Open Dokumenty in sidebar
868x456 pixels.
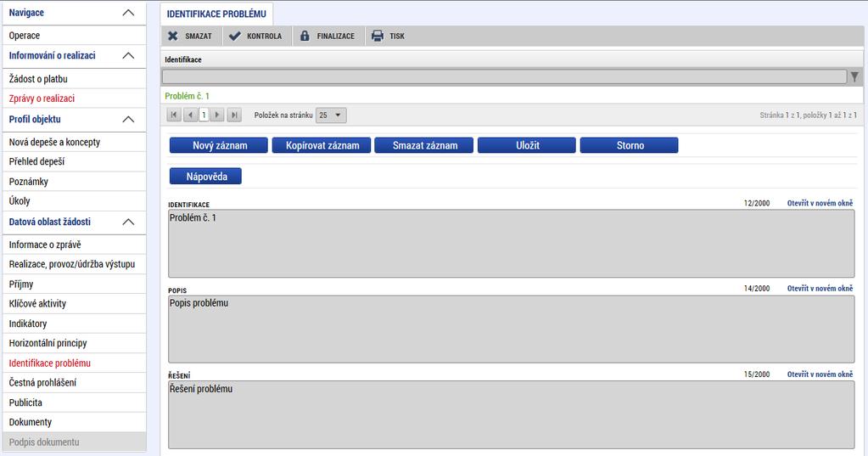coord(74,422)
